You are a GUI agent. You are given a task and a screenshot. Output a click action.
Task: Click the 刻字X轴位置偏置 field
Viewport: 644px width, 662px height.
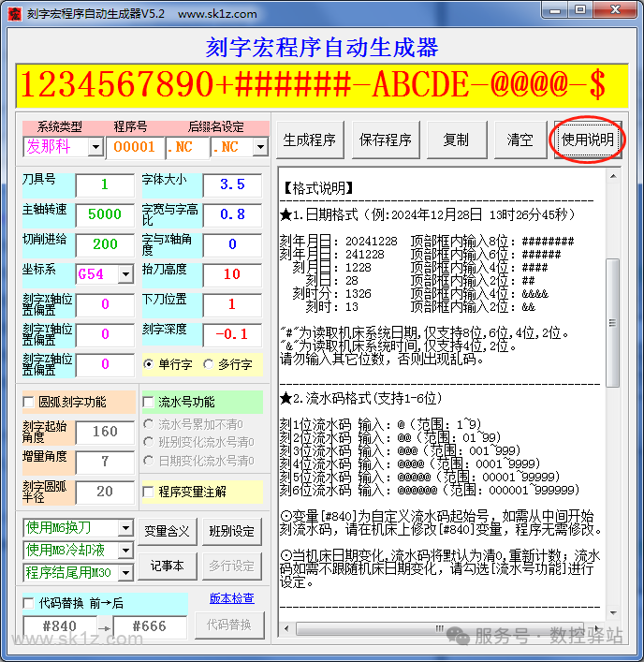pos(105,304)
